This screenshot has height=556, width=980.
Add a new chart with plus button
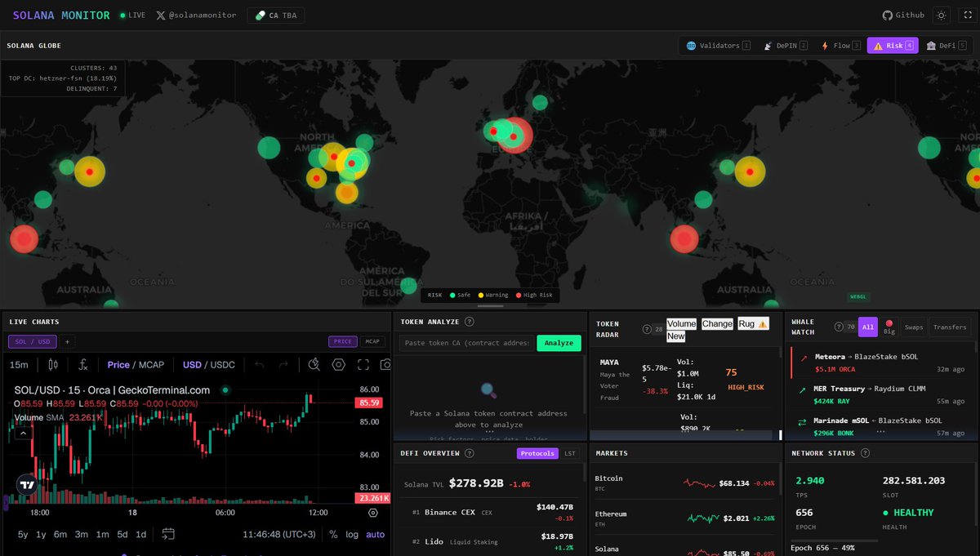(x=68, y=341)
